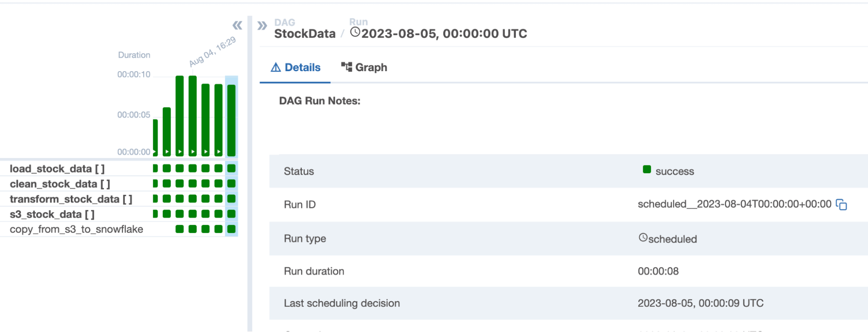This screenshot has height=332, width=868.
Task: Click latest run's copy_from_s3_to_snowflake status square
Action: point(231,229)
